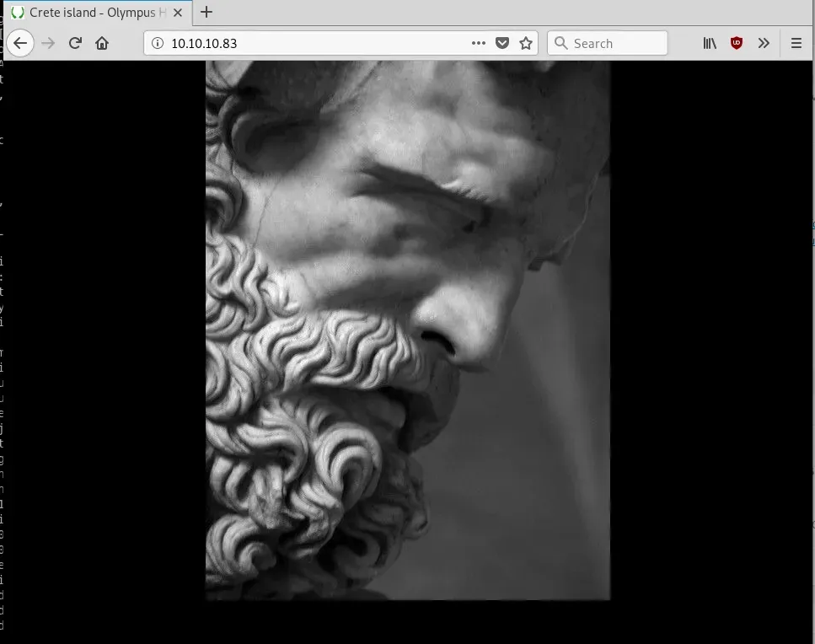The height and width of the screenshot is (644, 815).
Task: Click the bearded statue image
Action: (x=407, y=329)
